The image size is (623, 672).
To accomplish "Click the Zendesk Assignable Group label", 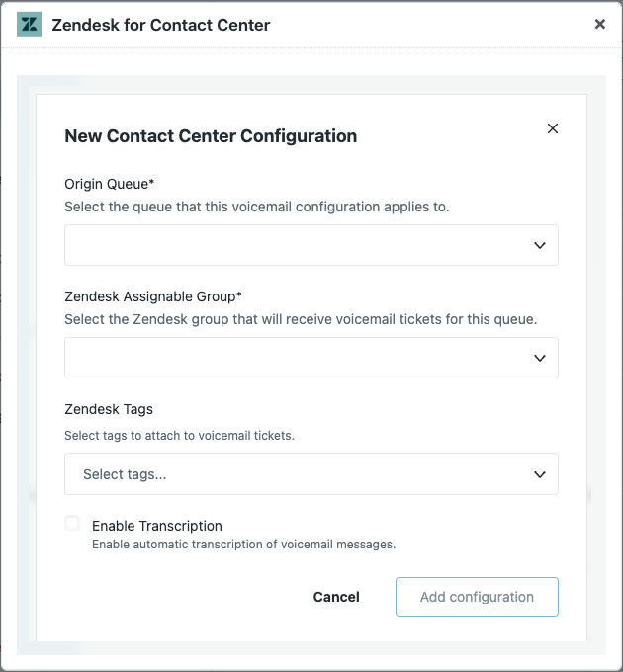I will pos(153,296).
